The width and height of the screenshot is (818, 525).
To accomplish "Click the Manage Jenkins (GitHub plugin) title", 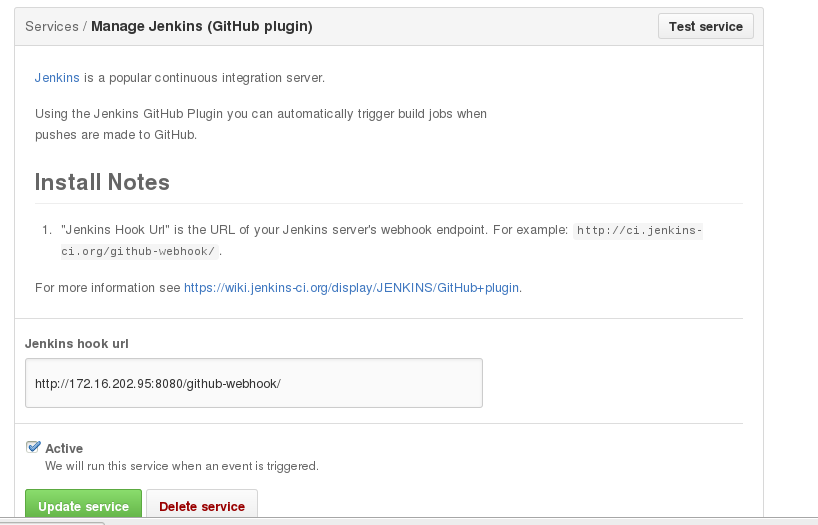I will click(202, 26).
